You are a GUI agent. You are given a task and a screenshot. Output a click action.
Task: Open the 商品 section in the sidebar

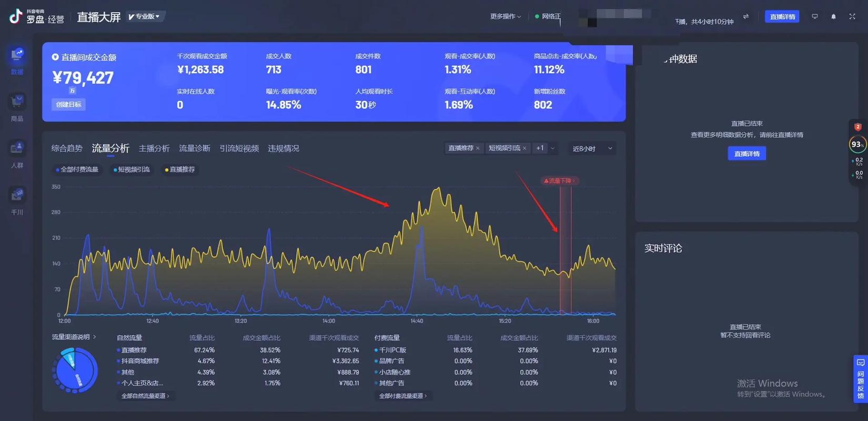pyautogui.click(x=17, y=107)
